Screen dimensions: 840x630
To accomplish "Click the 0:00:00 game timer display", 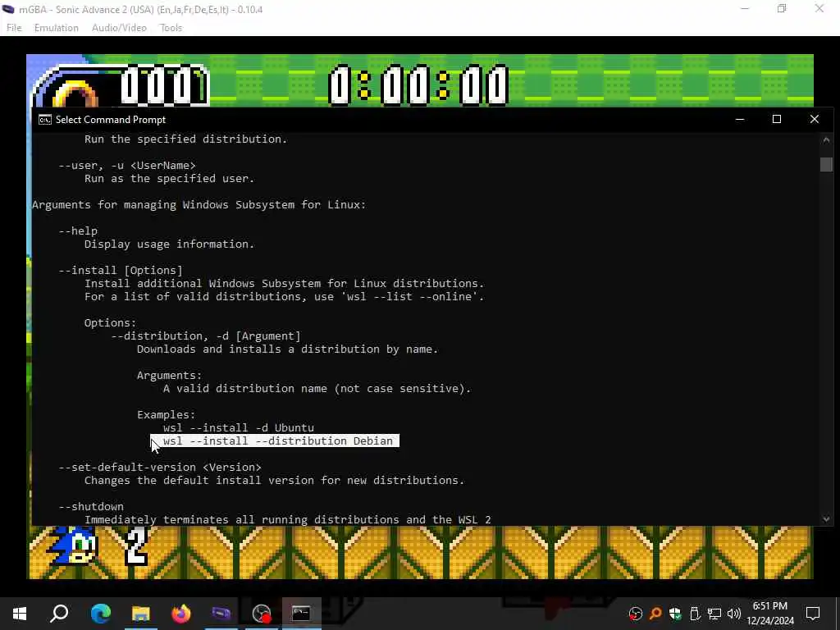I will (x=418, y=84).
